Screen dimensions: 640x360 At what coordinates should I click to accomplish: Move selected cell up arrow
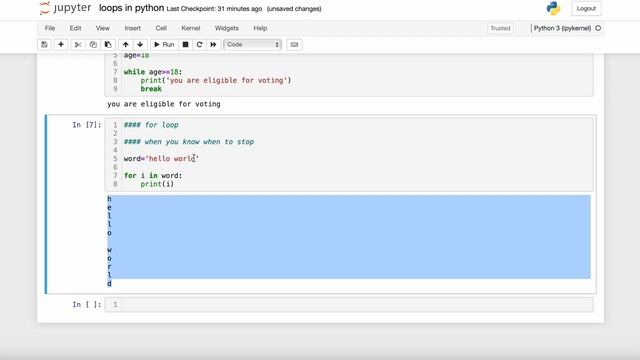click(x=126, y=44)
